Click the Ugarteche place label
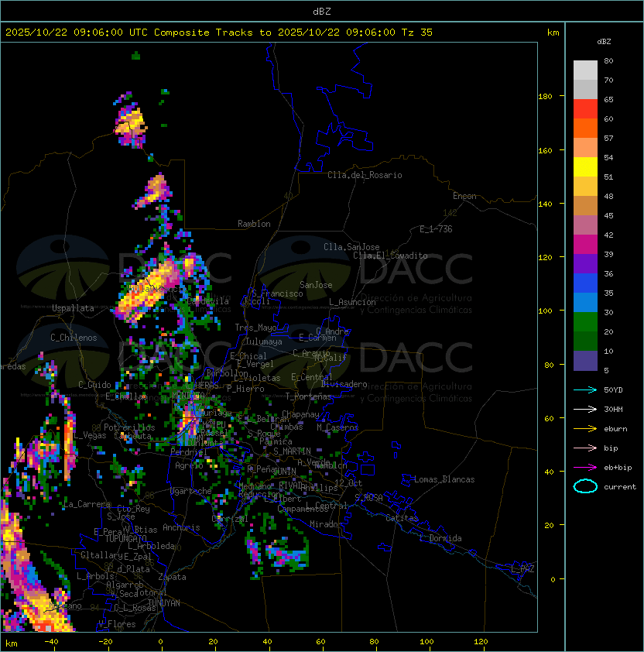 tap(191, 491)
